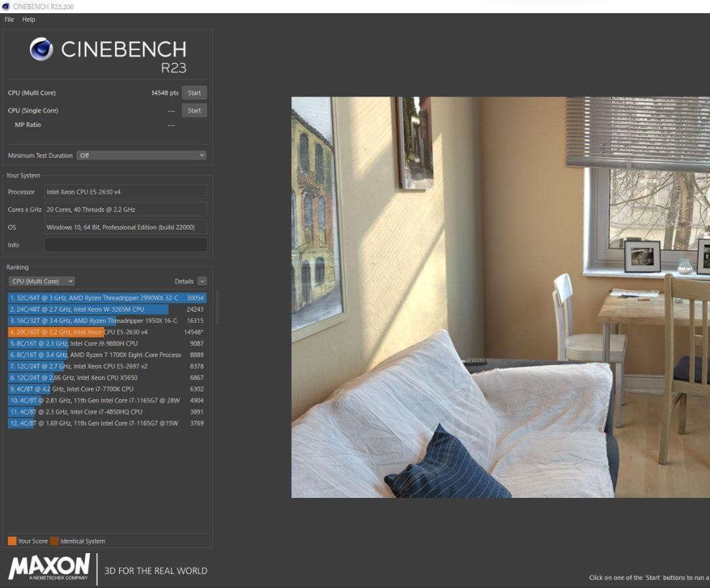Start the CPU Multi Core test
The image size is (710, 588).
click(194, 93)
